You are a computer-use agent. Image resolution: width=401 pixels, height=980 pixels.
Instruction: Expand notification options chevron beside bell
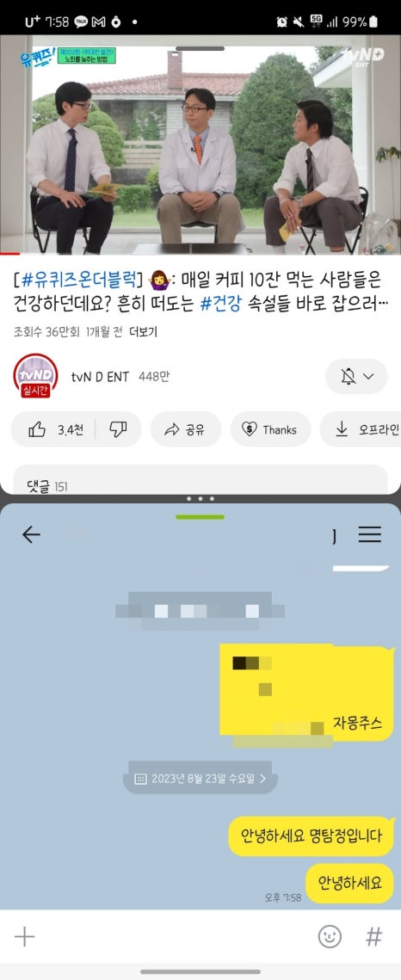click(x=368, y=376)
